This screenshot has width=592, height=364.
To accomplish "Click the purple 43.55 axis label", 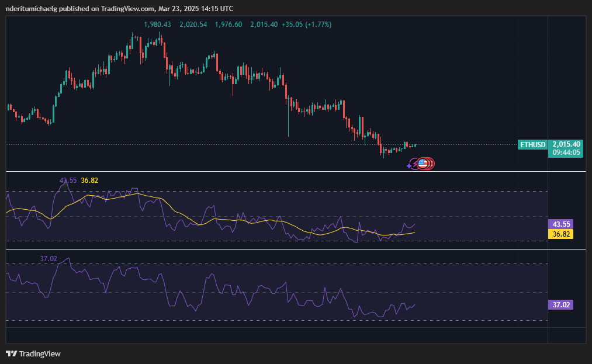I will click(560, 224).
